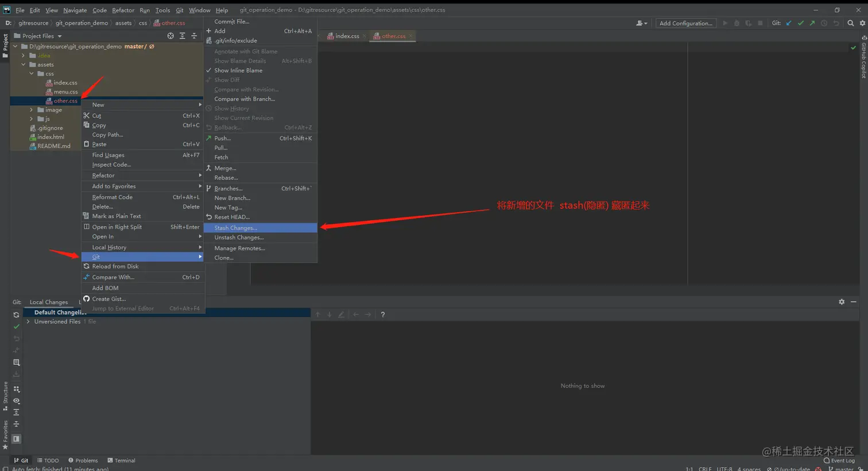Viewport: 868px width, 471px height.
Task: Toggle the Project tool window side button
Action: (5, 45)
